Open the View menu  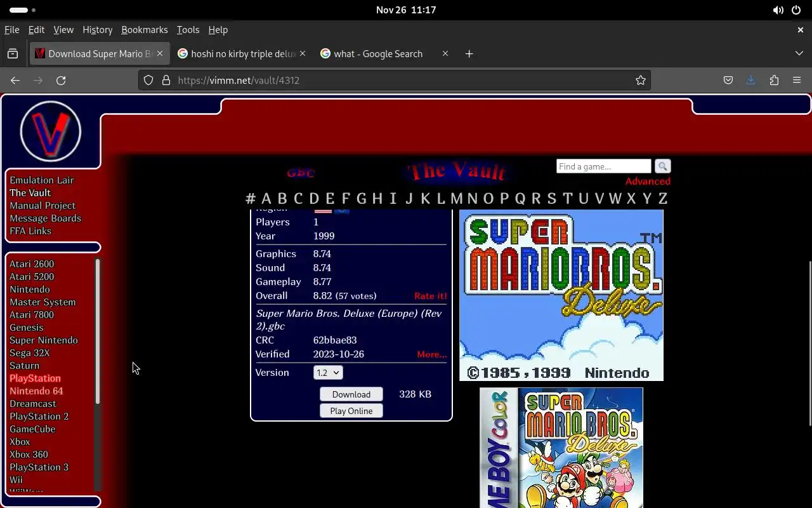[x=63, y=30]
